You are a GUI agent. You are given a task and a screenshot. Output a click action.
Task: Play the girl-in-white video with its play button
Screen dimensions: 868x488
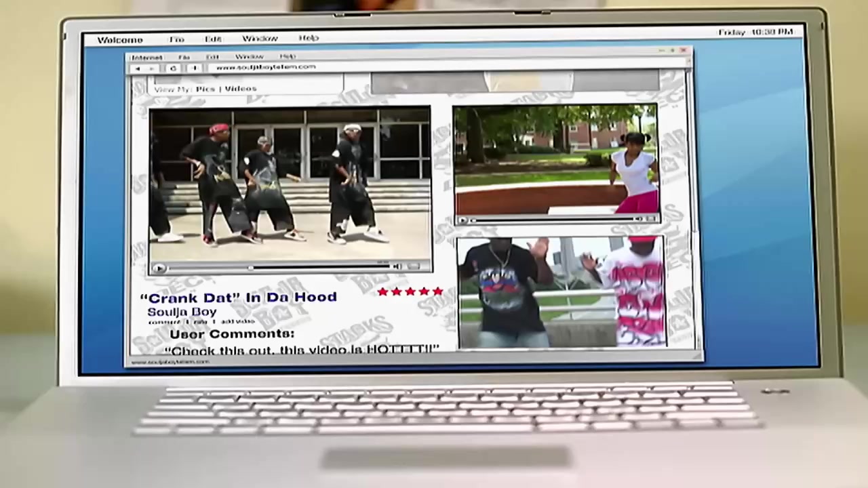462,220
